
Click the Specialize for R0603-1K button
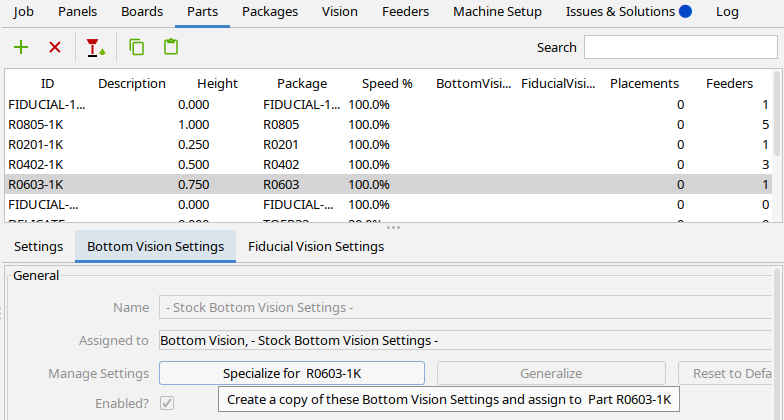click(291, 373)
